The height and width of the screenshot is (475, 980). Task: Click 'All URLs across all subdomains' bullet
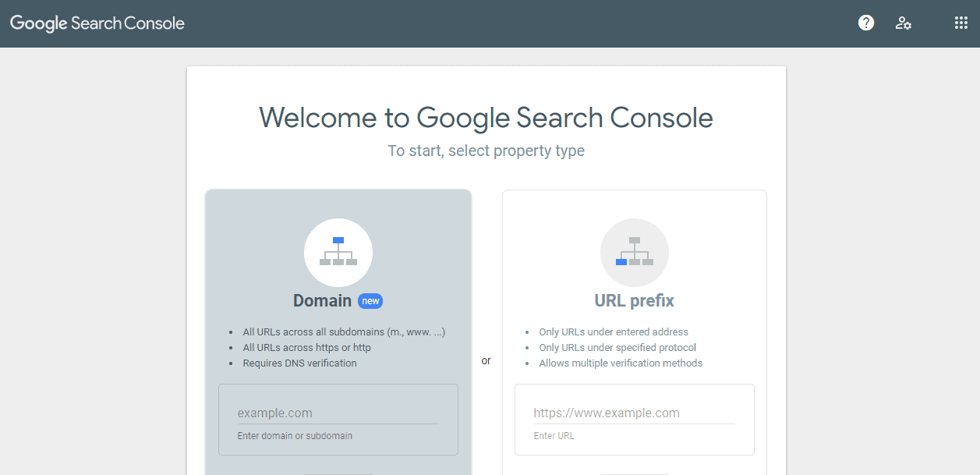344,331
